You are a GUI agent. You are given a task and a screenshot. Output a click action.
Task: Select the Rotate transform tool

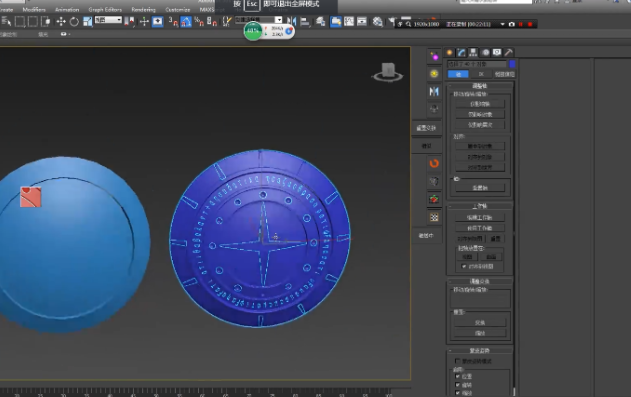[74, 21]
